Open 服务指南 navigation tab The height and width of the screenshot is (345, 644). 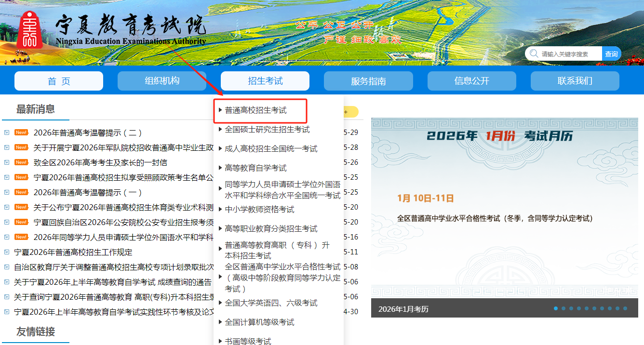click(368, 81)
